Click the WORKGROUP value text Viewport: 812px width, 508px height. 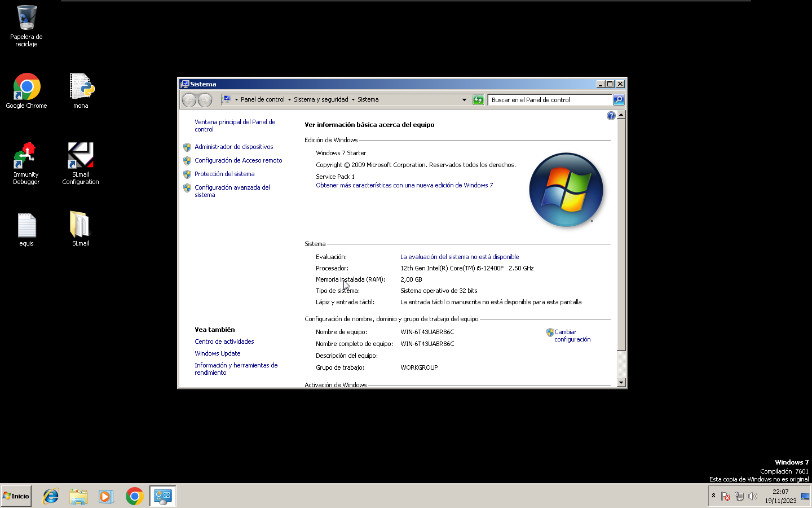pos(419,367)
